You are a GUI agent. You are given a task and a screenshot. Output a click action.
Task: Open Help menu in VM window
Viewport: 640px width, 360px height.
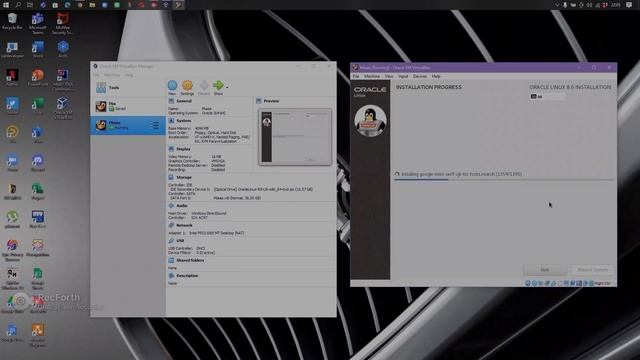(x=436, y=76)
